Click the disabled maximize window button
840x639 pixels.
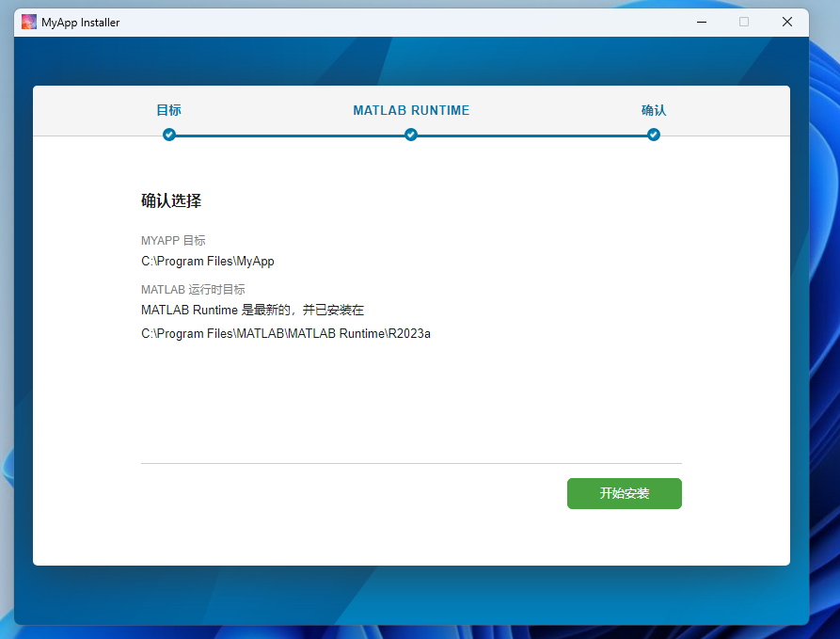point(744,22)
